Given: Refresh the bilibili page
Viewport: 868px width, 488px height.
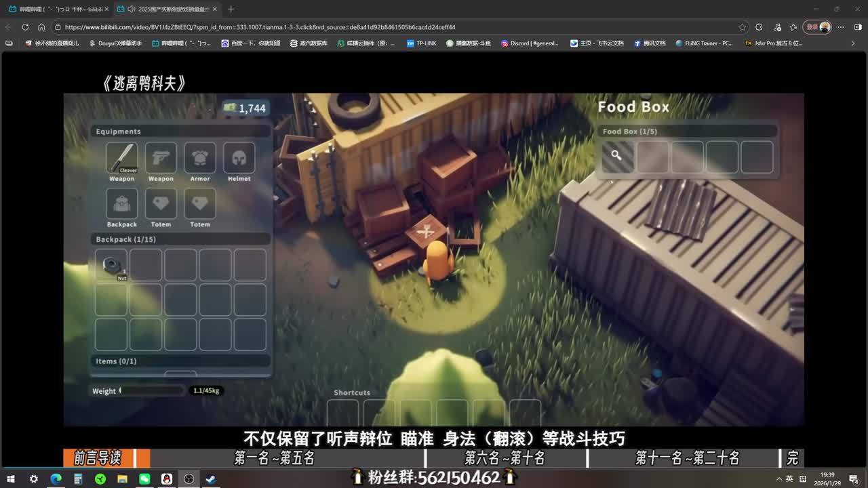Looking at the screenshot, I should point(25,27).
